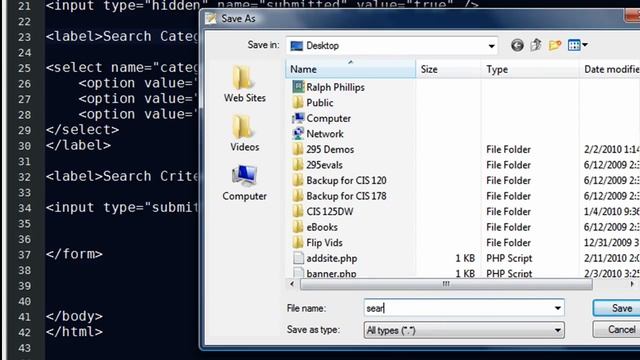Go up one folder level icon
The image size is (640, 360).
pos(536,45)
